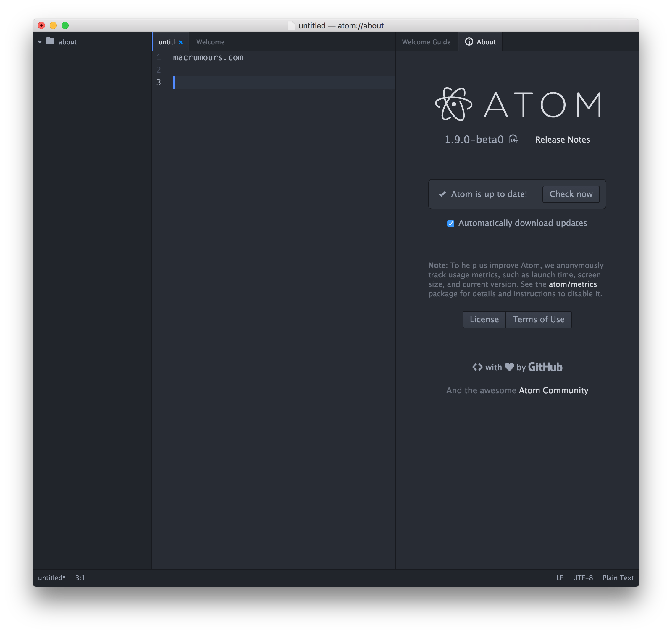This screenshot has width=672, height=634.
Task: Click the Atom is up to date! message
Action: click(x=489, y=194)
